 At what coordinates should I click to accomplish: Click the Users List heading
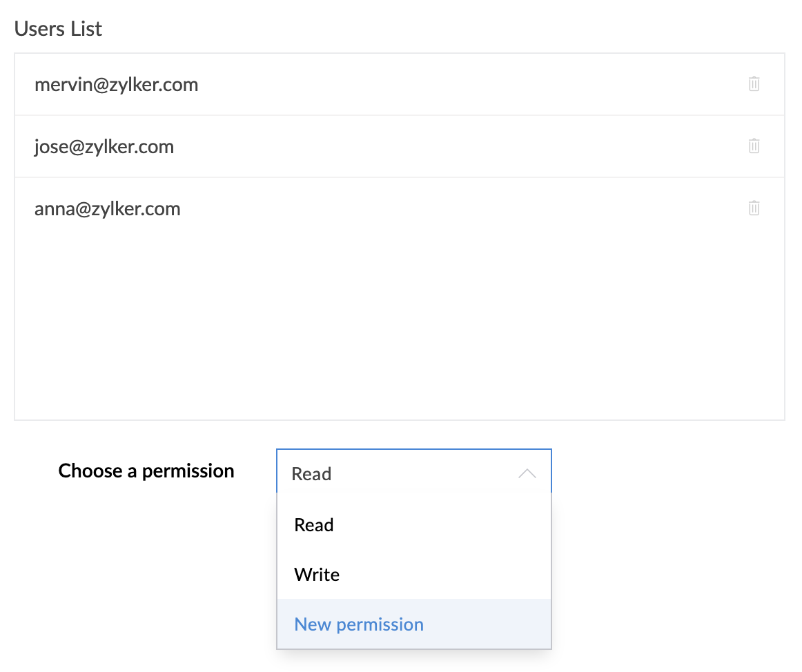coord(58,29)
